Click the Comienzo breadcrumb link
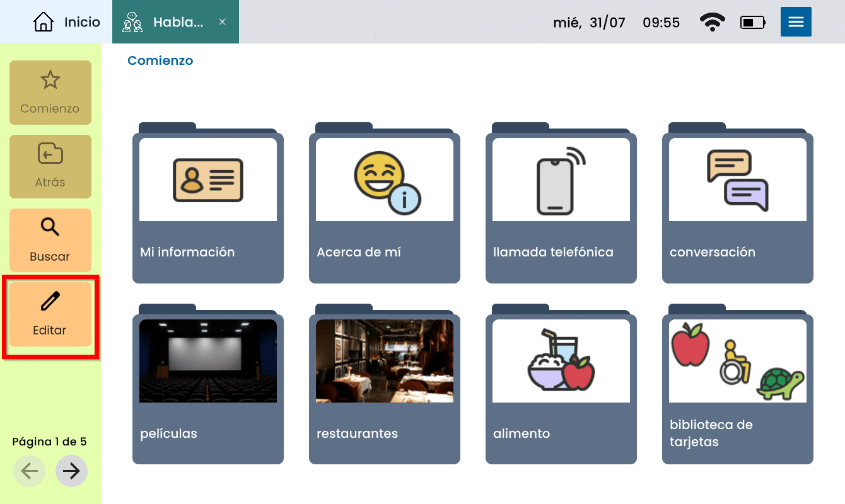This screenshot has width=845, height=504. pos(160,60)
